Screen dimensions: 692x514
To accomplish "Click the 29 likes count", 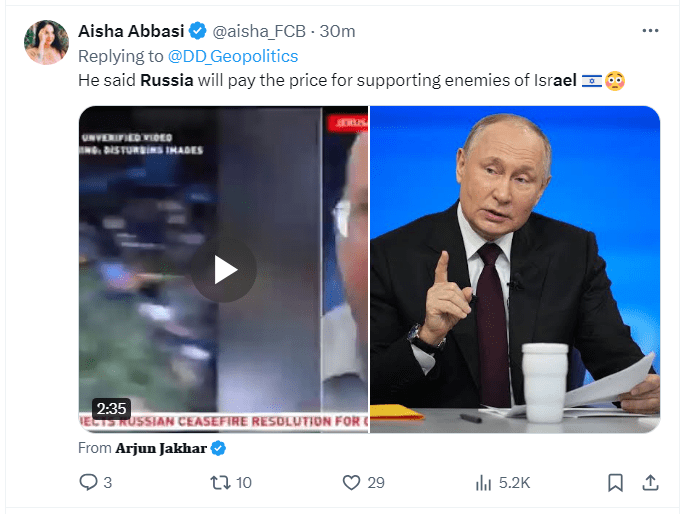I will click(x=376, y=482).
